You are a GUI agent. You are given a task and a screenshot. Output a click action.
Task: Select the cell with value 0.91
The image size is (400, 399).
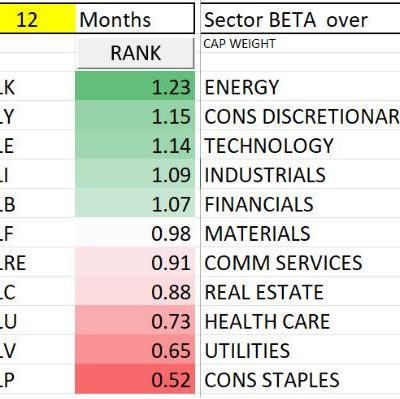tap(135, 261)
